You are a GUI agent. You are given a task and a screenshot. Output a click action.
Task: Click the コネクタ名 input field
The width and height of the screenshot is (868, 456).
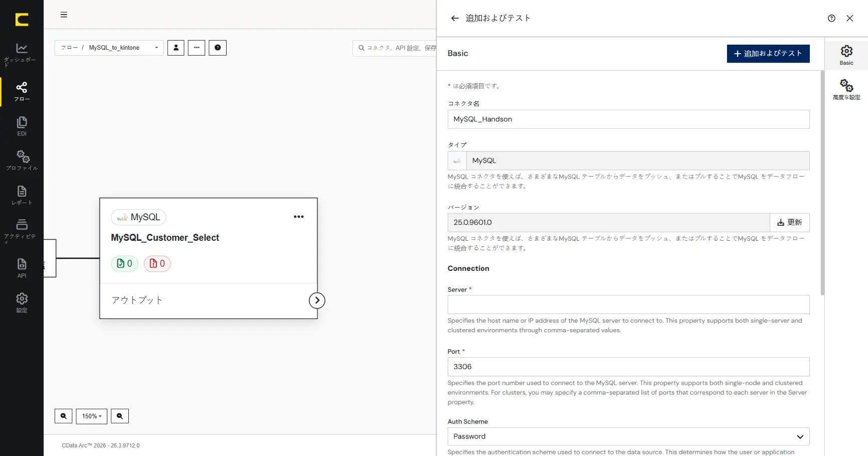click(x=628, y=119)
